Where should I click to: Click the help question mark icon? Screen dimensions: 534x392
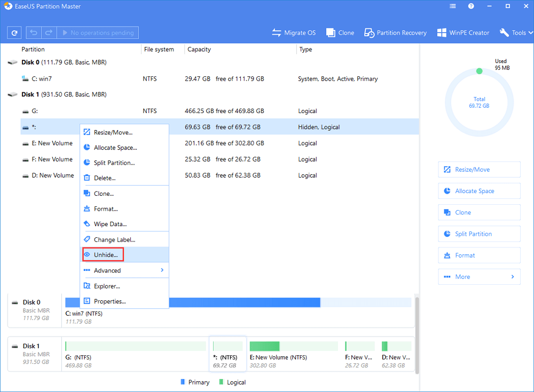[x=470, y=6]
